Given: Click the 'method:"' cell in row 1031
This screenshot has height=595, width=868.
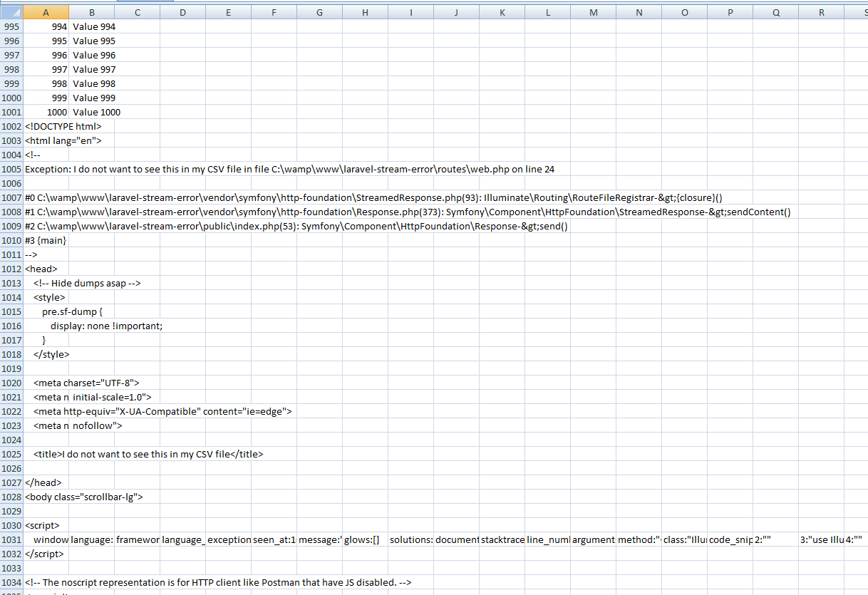Looking at the screenshot, I should 639,539.
